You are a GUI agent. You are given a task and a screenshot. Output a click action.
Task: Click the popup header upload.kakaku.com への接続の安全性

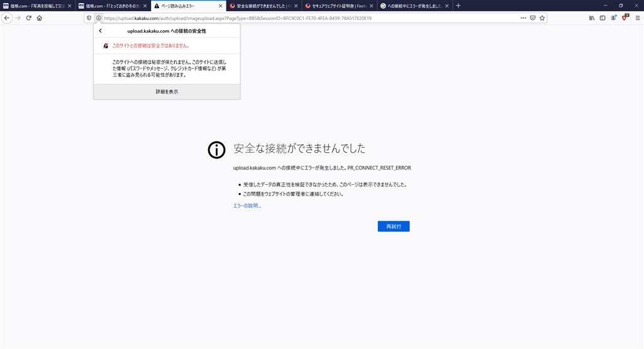click(x=167, y=31)
